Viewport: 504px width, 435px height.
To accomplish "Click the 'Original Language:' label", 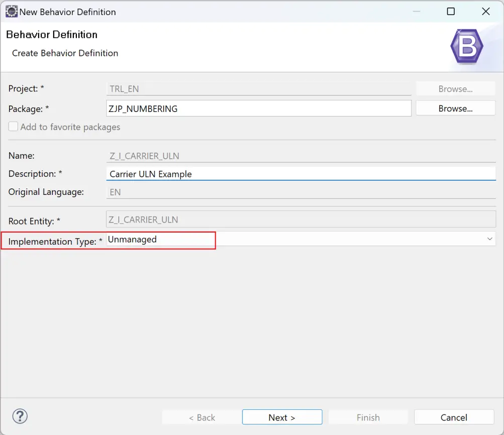I will tap(46, 192).
